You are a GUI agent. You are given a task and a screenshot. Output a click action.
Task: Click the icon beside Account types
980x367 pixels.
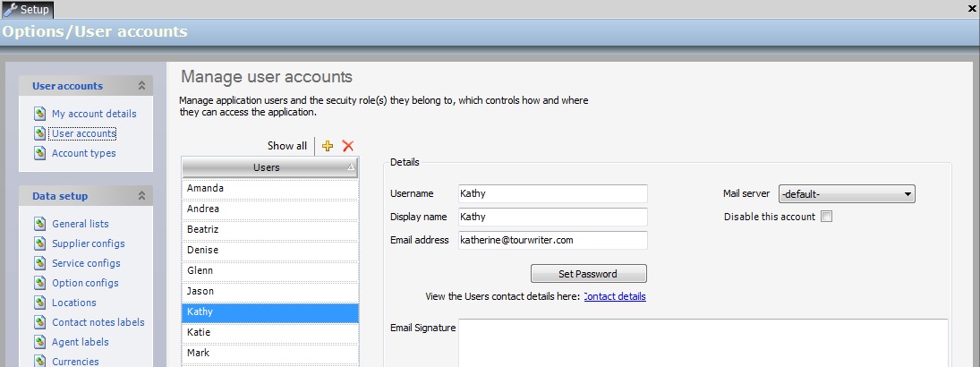(x=39, y=153)
